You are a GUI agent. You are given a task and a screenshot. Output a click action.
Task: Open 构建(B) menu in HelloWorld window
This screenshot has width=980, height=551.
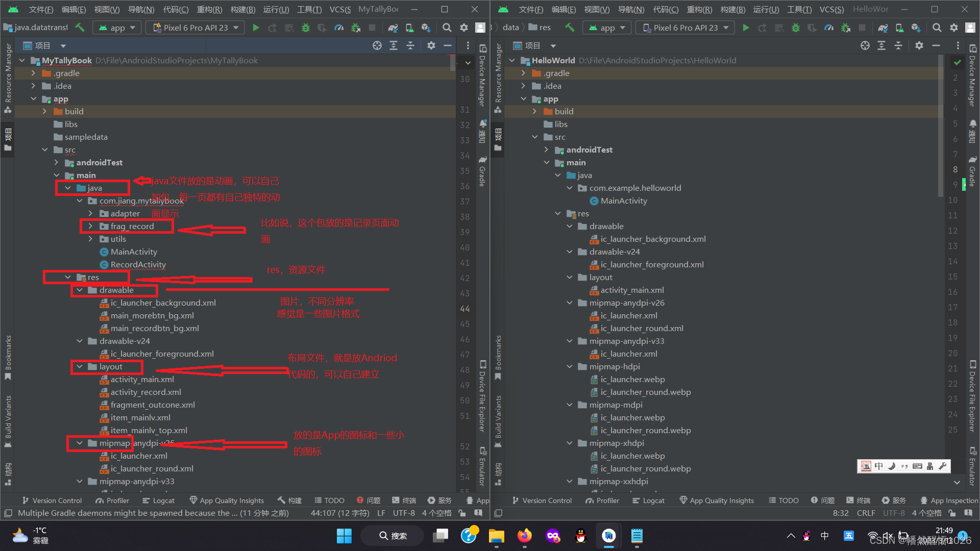732,9
